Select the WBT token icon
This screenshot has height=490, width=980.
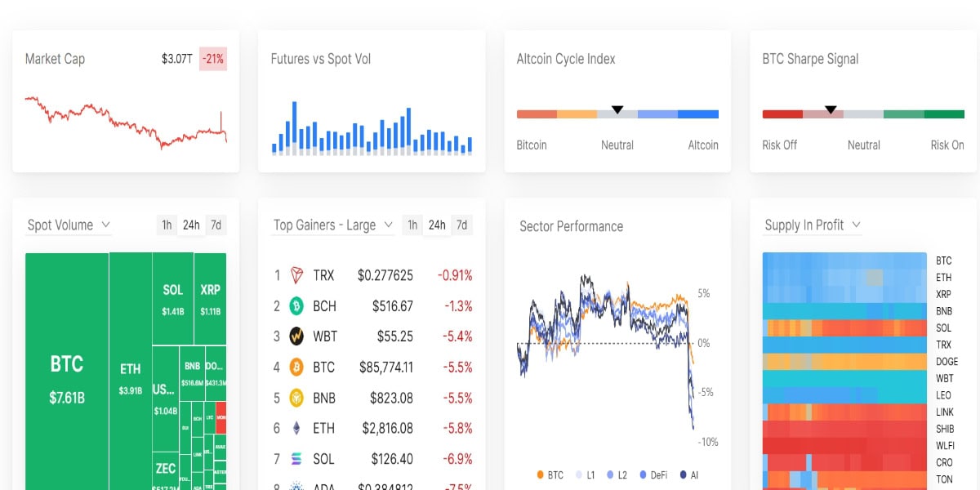pos(296,336)
